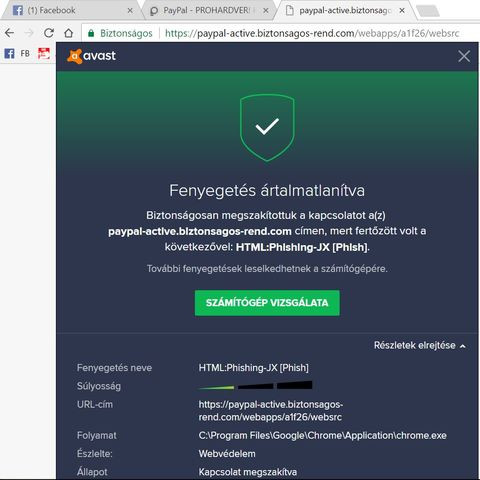Click the browser back arrow
480x480 pixels.
(x=9, y=33)
